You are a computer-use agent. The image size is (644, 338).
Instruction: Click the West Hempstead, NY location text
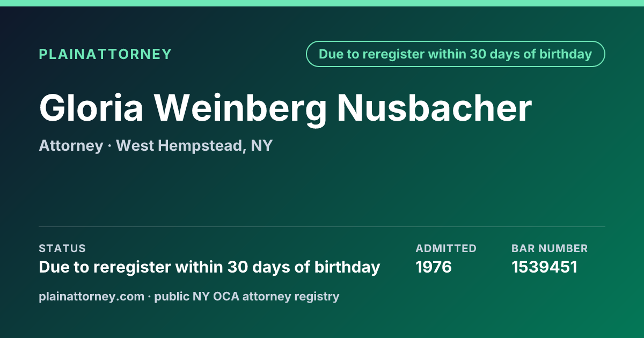[x=194, y=146]
